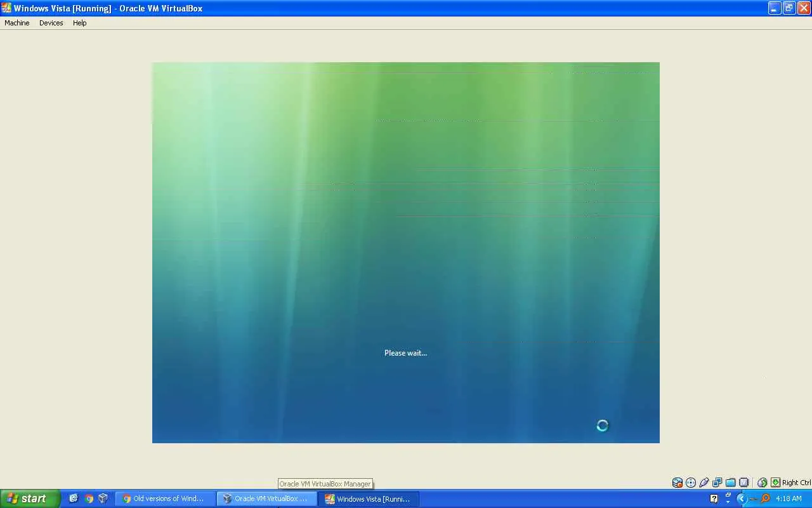Screen dimensions: 812x508
Task: Click inside the Vista guest display
Action: [x=406, y=253]
